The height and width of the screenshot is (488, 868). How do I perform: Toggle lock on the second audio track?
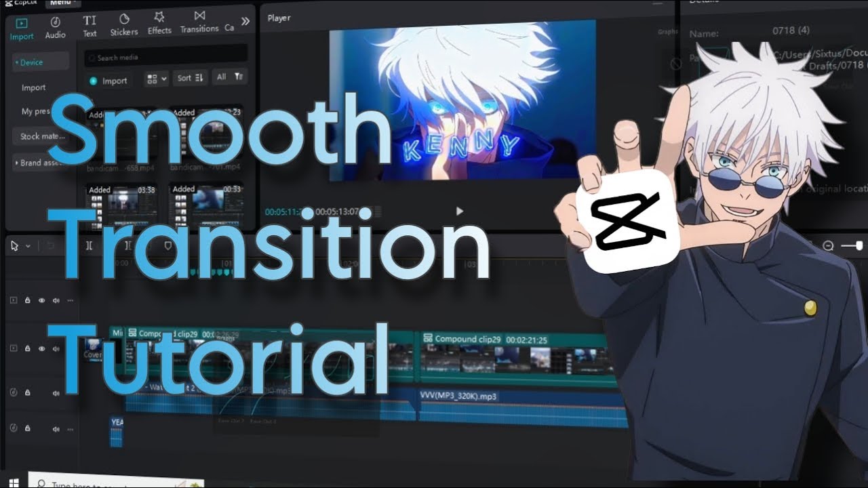pyautogui.click(x=27, y=428)
